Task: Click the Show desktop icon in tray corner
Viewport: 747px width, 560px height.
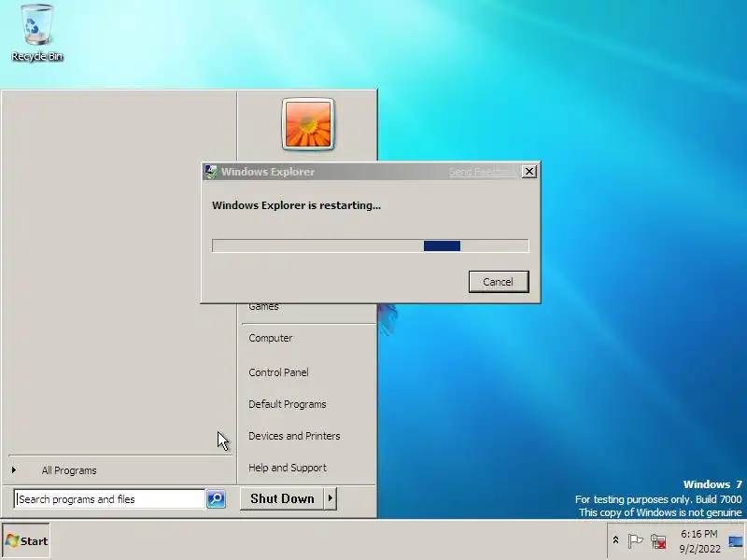Action: pyautogui.click(x=736, y=541)
